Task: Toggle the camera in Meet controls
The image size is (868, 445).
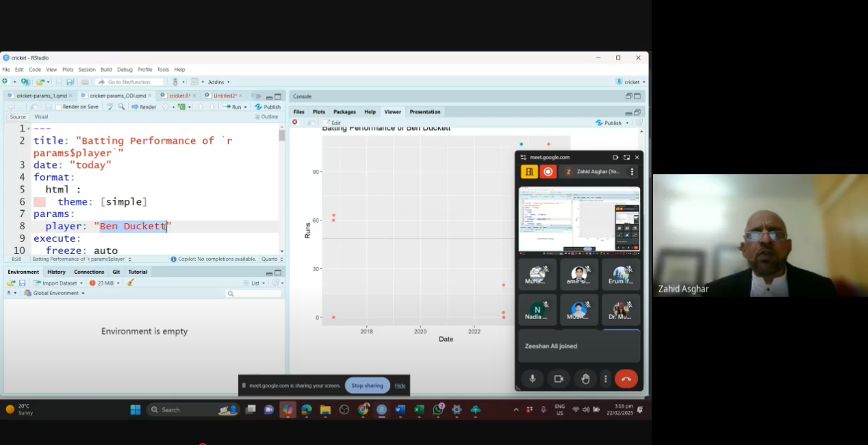Action: (x=559, y=379)
